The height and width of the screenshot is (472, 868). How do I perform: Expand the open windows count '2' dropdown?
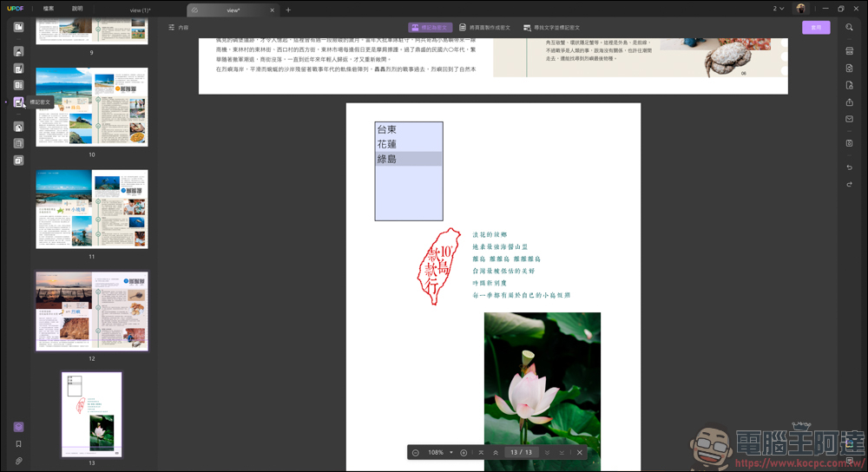click(779, 9)
